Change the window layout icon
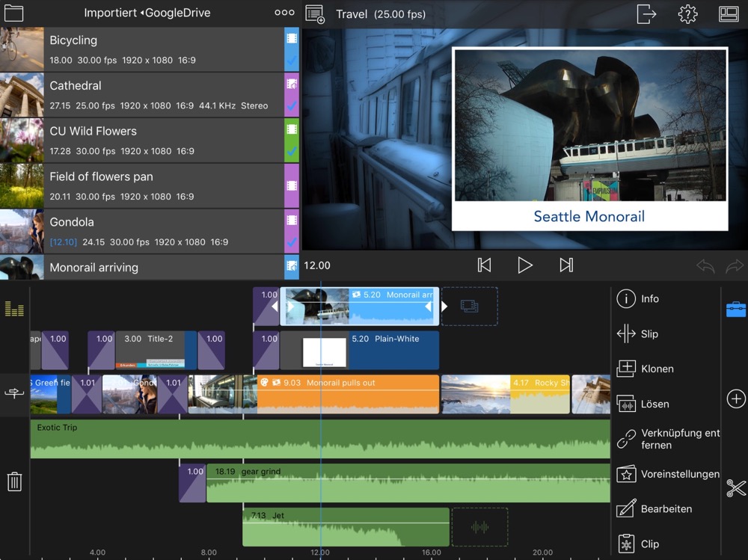The height and width of the screenshot is (560, 748). 729,13
